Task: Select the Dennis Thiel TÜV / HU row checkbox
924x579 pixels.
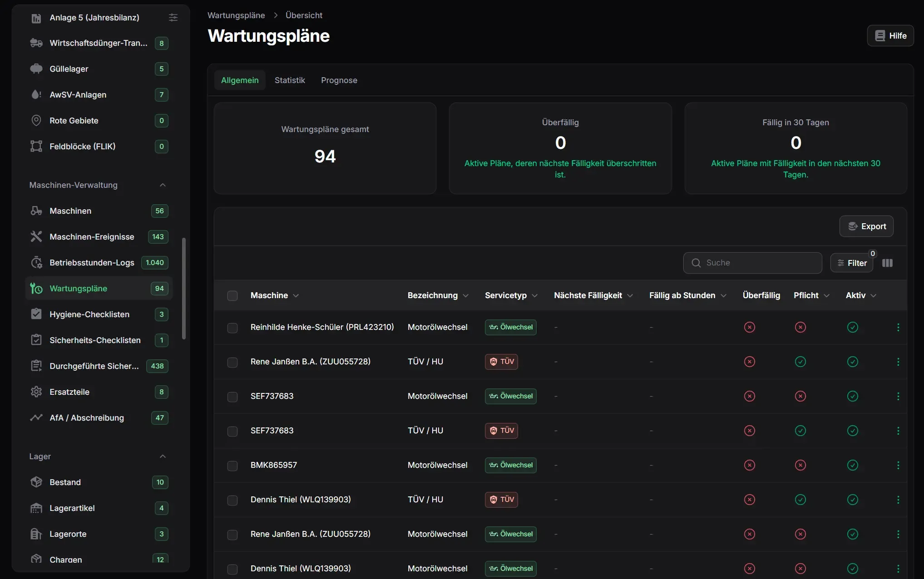Action: pos(232,500)
